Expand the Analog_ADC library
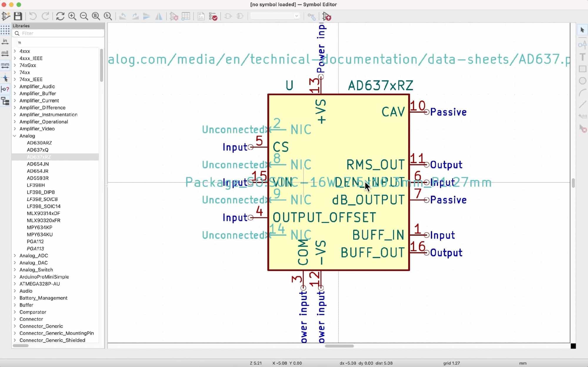This screenshot has width=588, height=367. tap(15, 256)
